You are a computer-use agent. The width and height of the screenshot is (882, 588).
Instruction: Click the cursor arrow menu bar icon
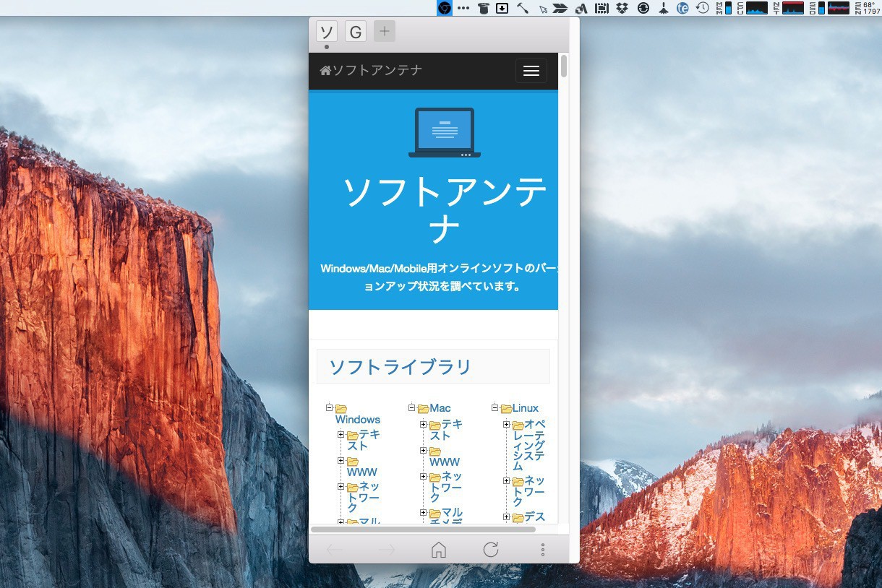click(543, 9)
